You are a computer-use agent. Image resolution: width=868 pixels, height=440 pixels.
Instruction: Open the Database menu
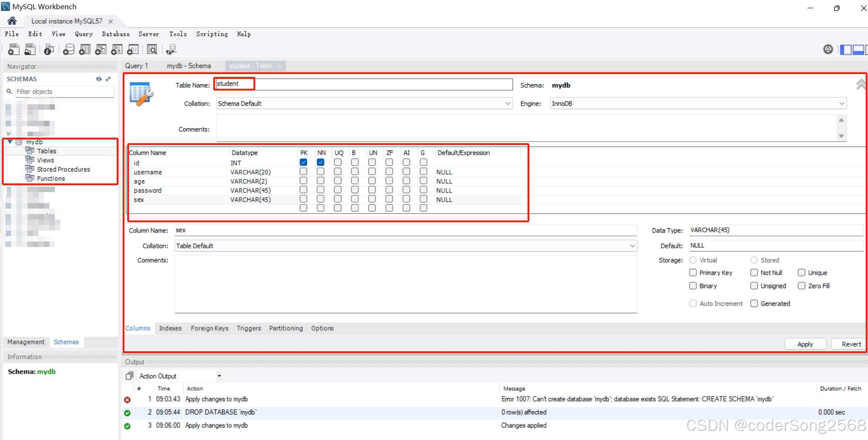tap(116, 34)
